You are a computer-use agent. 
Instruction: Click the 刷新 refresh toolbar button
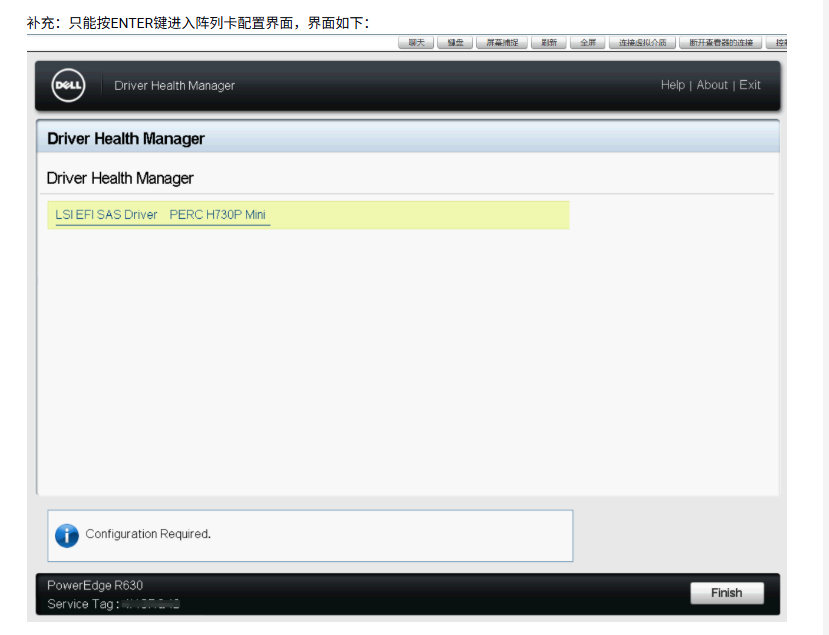[549, 43]
